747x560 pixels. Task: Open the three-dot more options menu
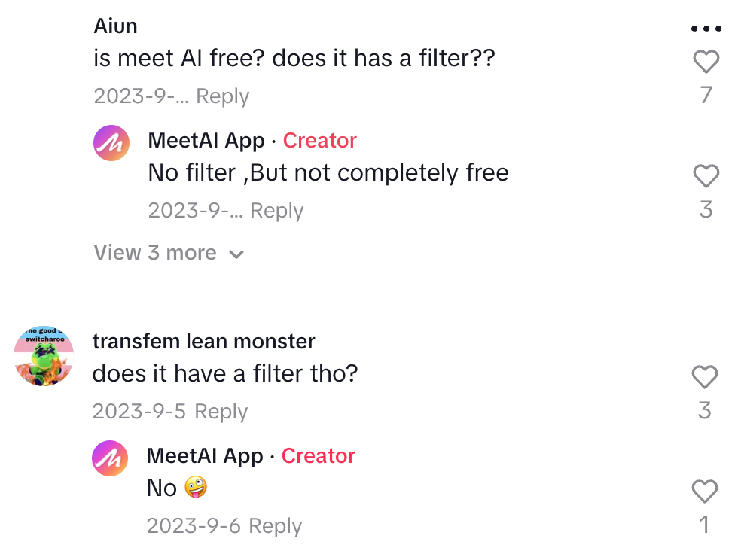(x=706, y=29)
